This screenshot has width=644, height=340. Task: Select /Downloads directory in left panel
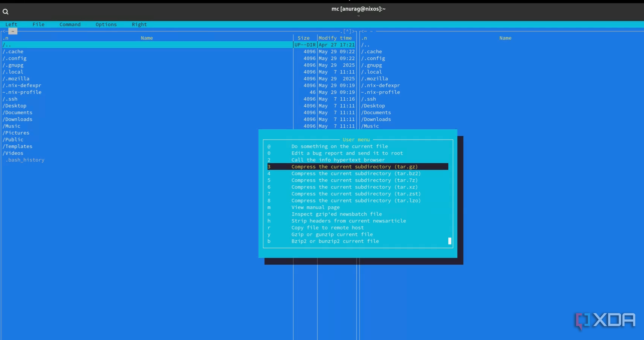tap(147, 119)
